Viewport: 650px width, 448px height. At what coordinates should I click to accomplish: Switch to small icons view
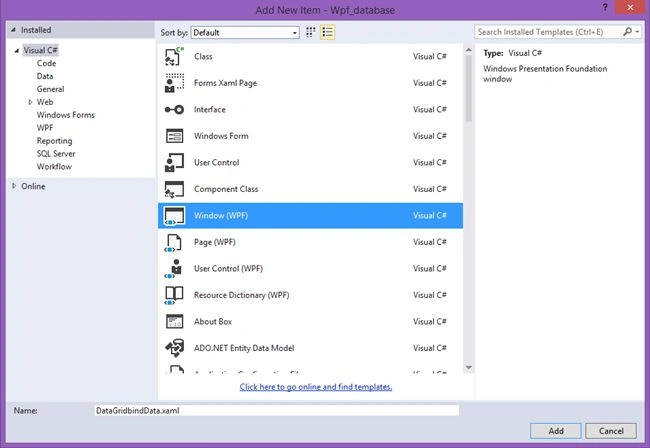(310, 32)
